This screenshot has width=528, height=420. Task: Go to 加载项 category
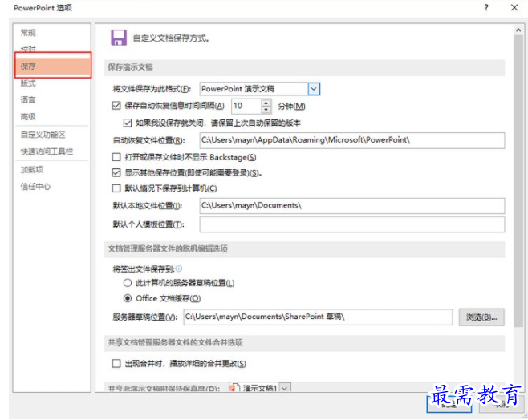coord(32,169)
